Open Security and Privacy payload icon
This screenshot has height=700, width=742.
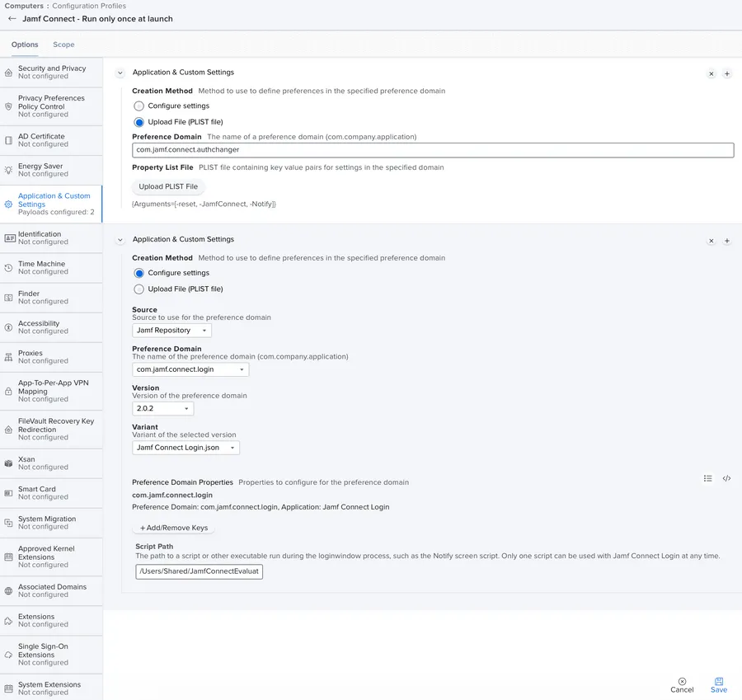click(x=8, y=73)
